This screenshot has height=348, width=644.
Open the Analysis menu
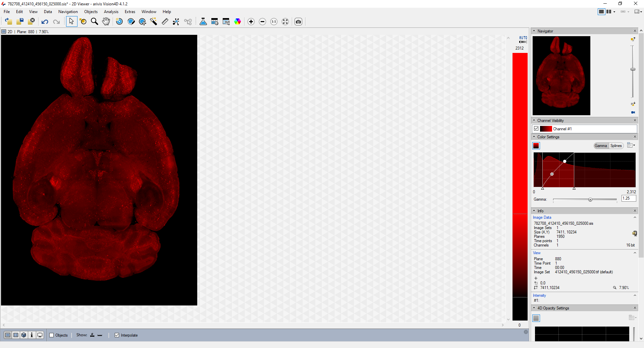pos(111,11)
